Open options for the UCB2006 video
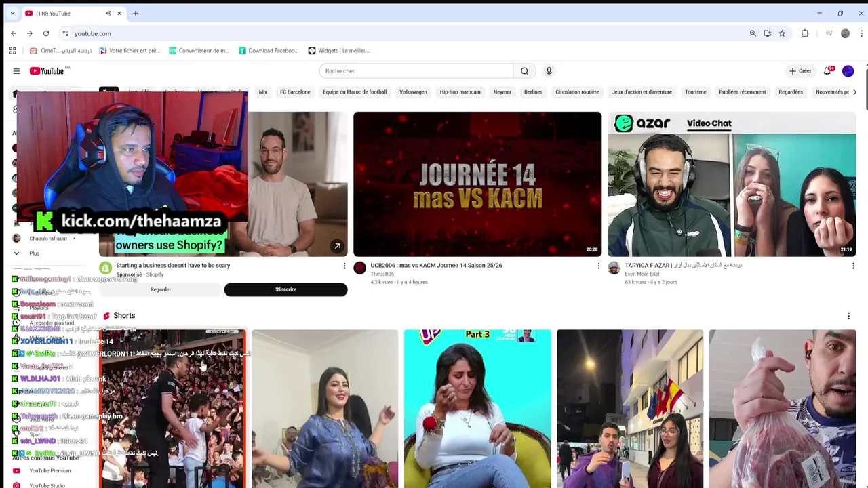Viewport: 868px width, 488px height. pos(598,266)
